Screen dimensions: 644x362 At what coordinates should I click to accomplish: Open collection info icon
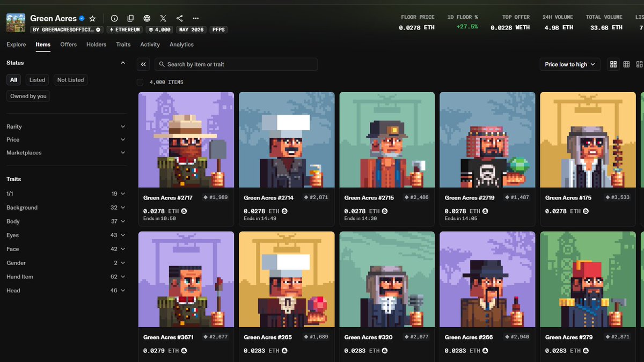pyautogui.click(x=114, y=18)
